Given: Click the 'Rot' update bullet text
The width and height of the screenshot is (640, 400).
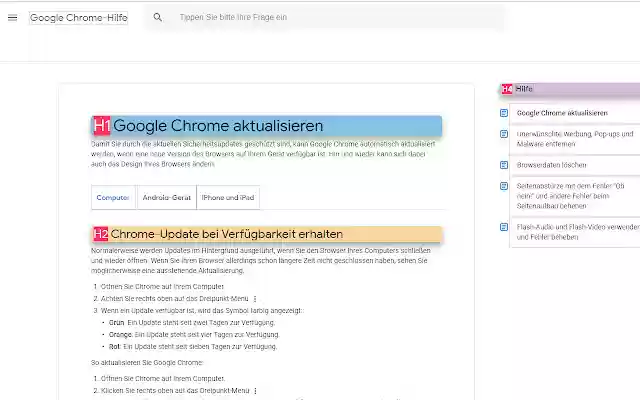Looking at the screenshot, I should 193,347.
